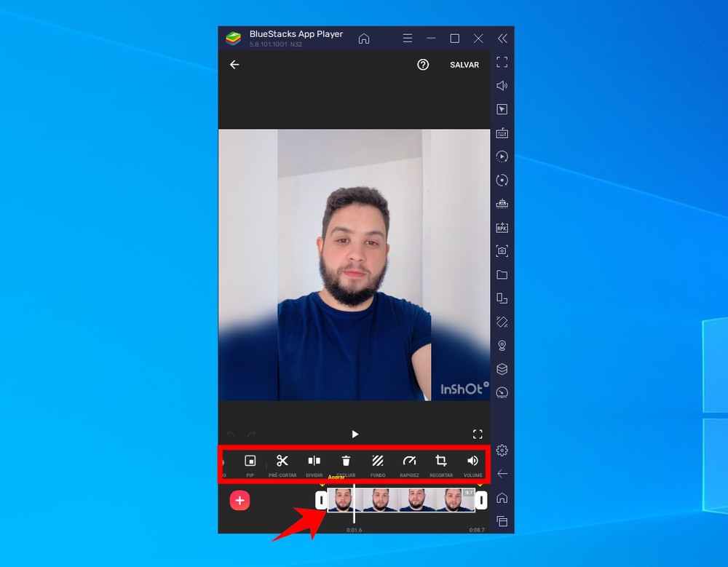728x567 pixels.
Task: Split the clip with the Dividir tool
Action: [314, 461]
